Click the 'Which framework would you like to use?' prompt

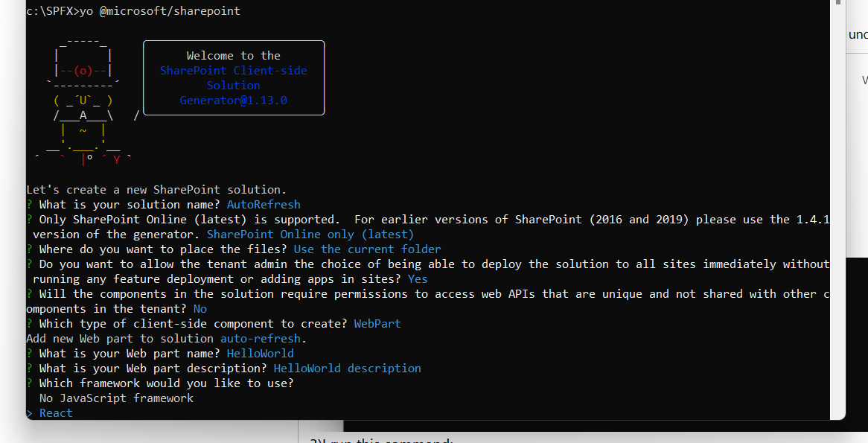[x=166, y=383]
